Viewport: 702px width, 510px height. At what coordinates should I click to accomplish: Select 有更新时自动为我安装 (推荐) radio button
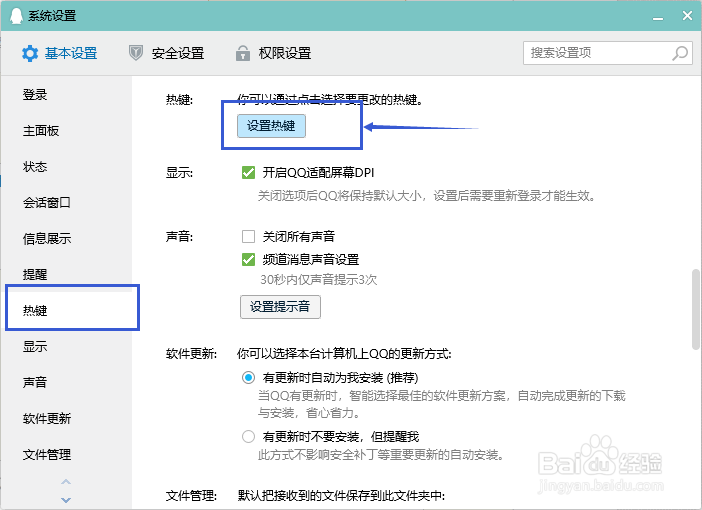tap(248, 377)
